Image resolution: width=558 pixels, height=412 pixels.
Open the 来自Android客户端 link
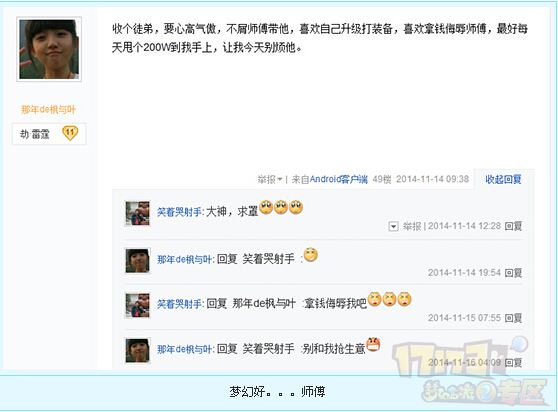tap(329, 179)
